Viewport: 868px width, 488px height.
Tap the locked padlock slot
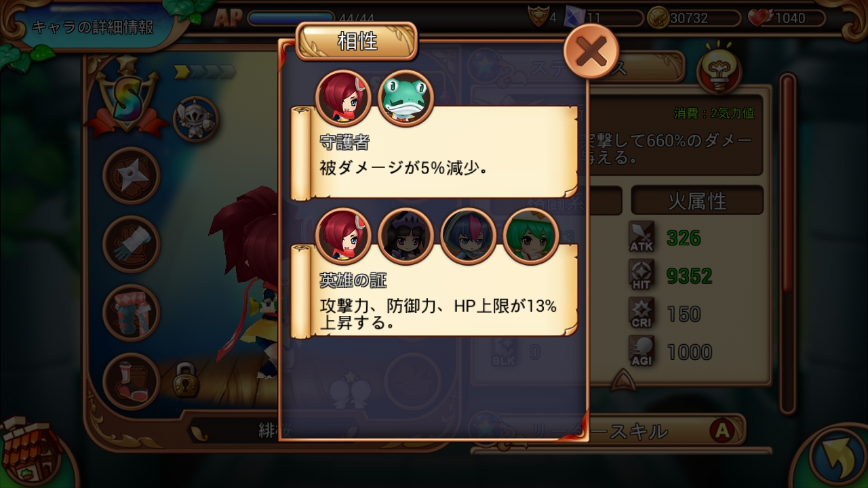[x=182, y=380]
